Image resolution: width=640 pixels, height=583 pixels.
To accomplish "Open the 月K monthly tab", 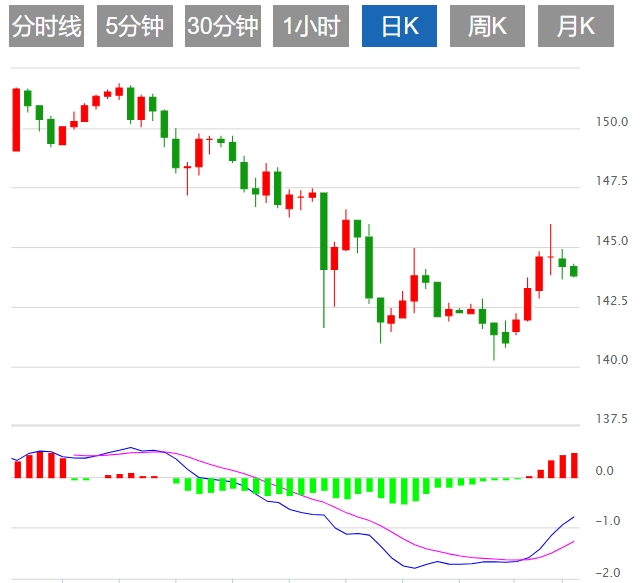I will 575,26.
